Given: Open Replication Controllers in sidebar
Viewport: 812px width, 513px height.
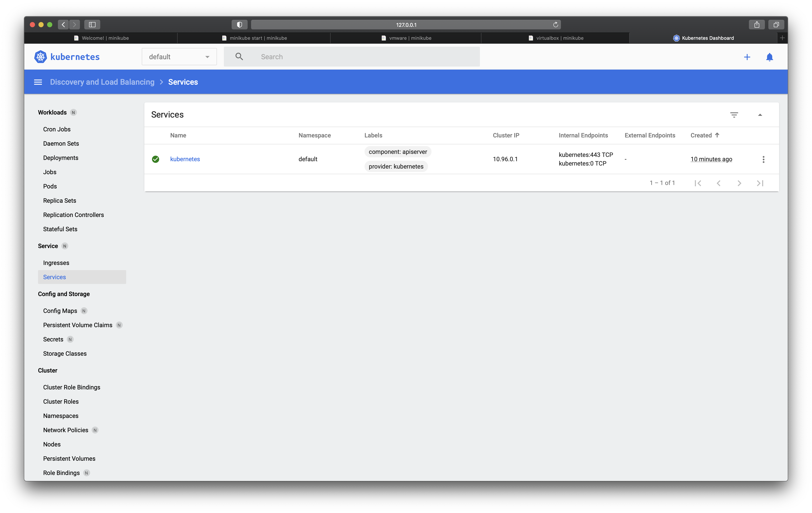Looking at the screenshot, I should (73, 215).
